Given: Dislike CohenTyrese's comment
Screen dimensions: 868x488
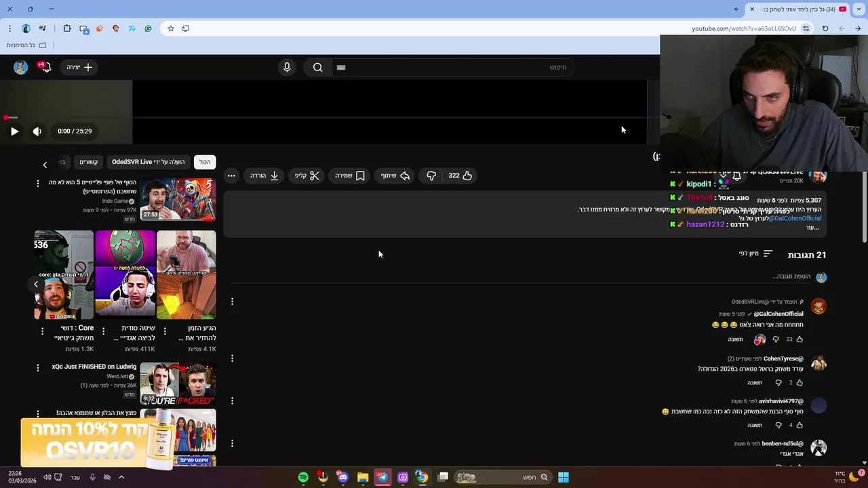Looking at the screenshot, I should tap(778, 383).
